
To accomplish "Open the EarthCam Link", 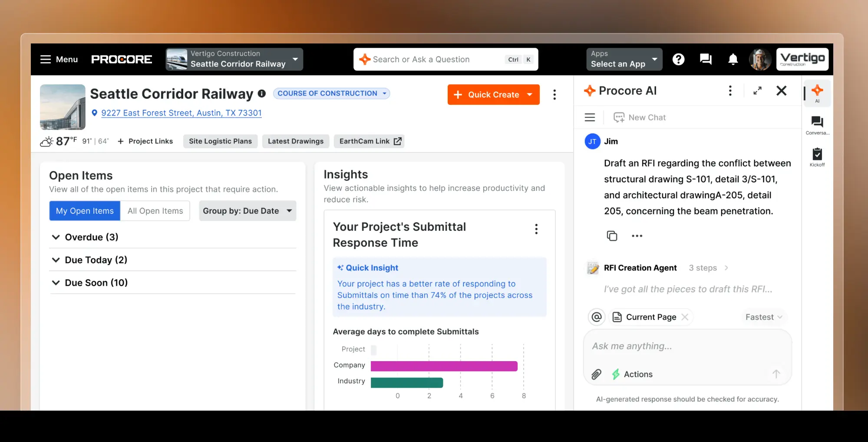I will click(369, 141).
